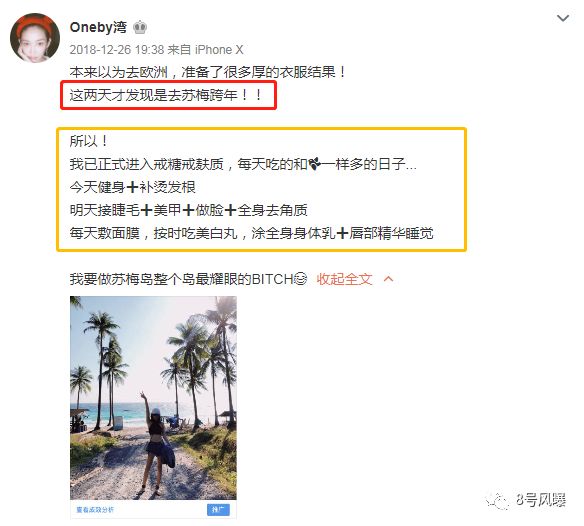584x526 pixels.
Task: Click the smiley emoji after BITCH
Action: (300, 278)
